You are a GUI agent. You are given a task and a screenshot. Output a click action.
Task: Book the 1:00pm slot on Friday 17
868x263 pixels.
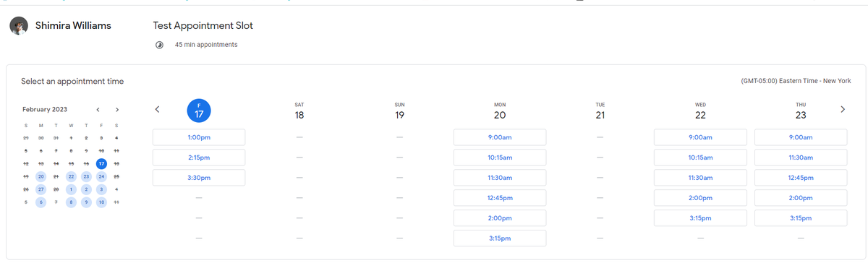click(x=199, y=137)
